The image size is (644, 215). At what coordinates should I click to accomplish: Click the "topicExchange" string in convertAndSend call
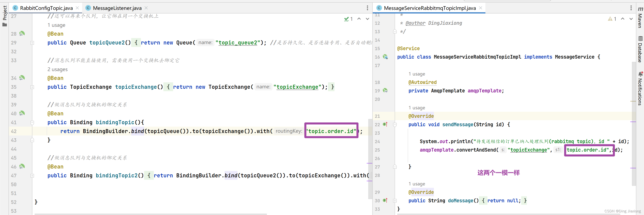coord(528,150)
